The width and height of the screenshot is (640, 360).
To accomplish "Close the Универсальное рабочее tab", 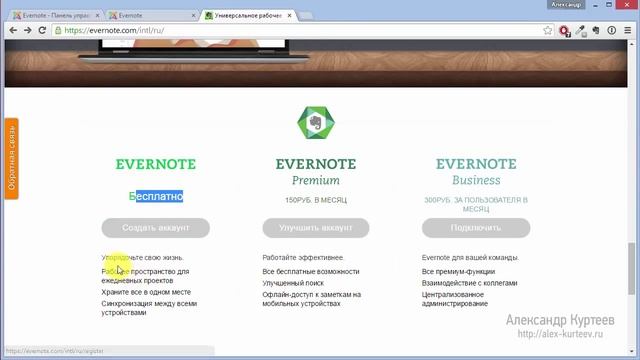I will coord(289,16).
